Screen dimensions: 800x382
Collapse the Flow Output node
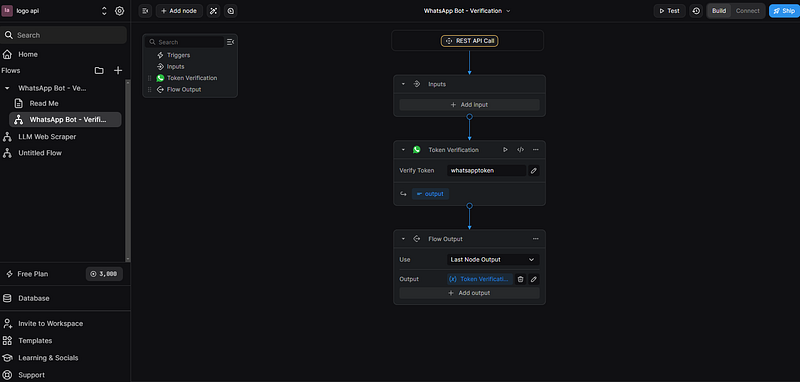(x=403, y=239)
